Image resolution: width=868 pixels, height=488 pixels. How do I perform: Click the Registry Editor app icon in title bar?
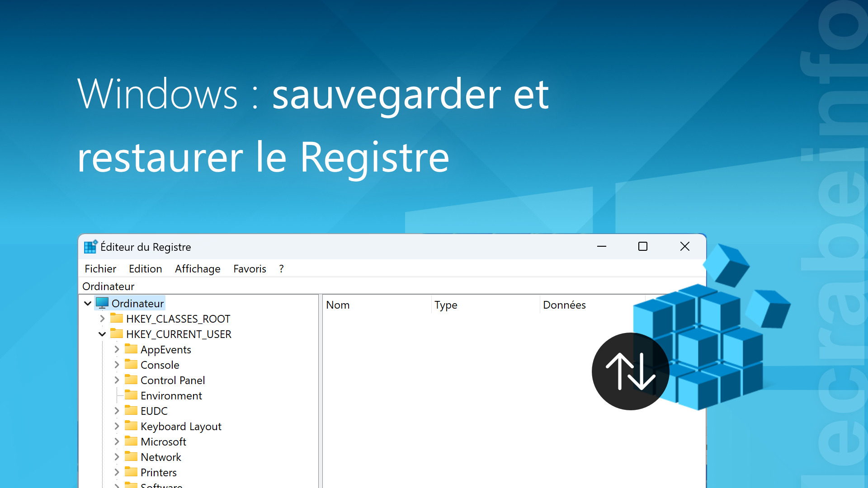coord(90,247)
